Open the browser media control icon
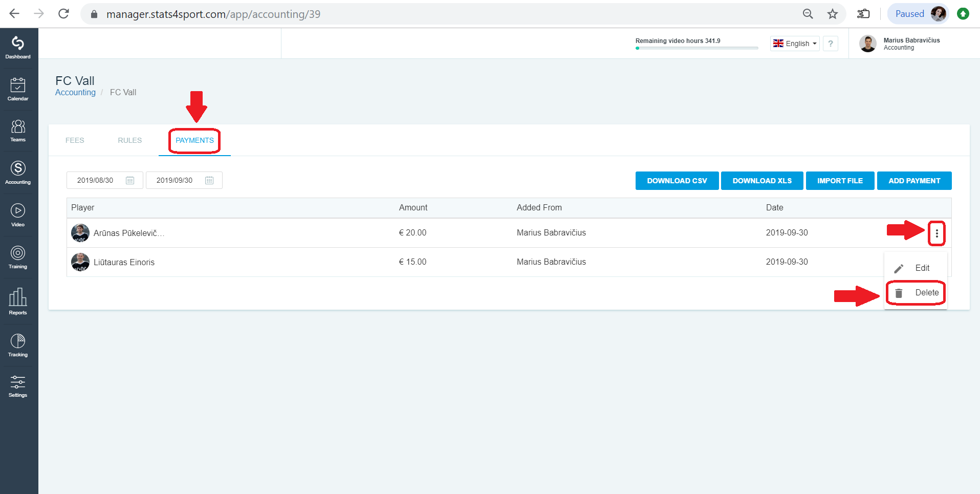Image resolution: width=980 pixels, height=494 pixels. pyautogui.click(x=863, y=14)
